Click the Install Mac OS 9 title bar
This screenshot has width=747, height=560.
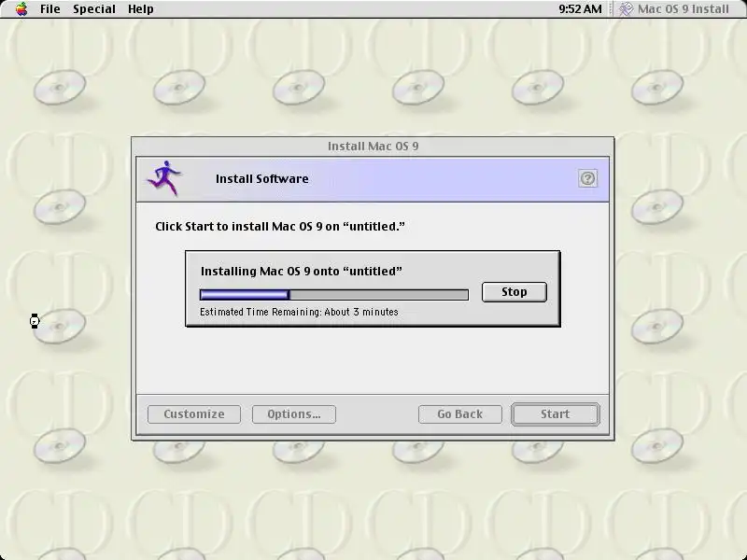point(373,147)
